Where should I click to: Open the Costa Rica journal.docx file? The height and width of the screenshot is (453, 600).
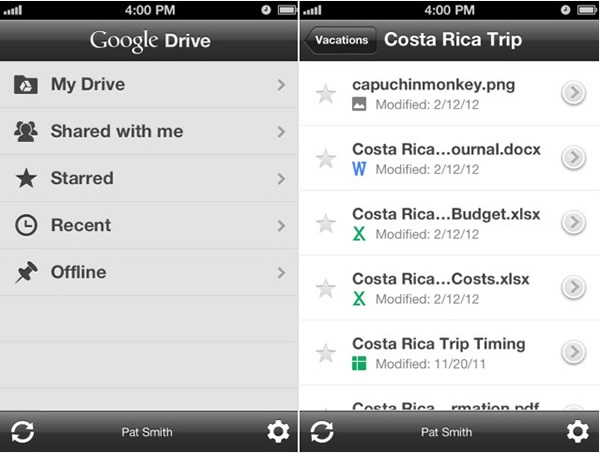click(x=446, y=150)
